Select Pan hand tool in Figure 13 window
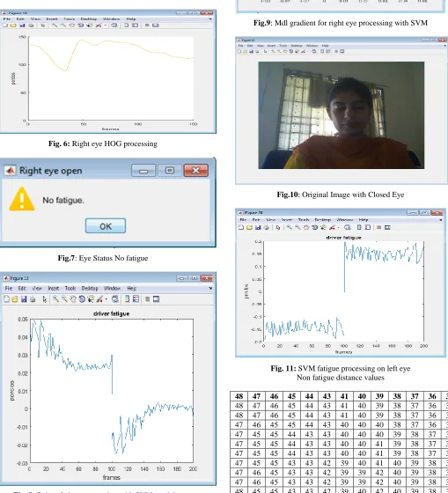The image size is (448, 493). click(x=73, y=299)
